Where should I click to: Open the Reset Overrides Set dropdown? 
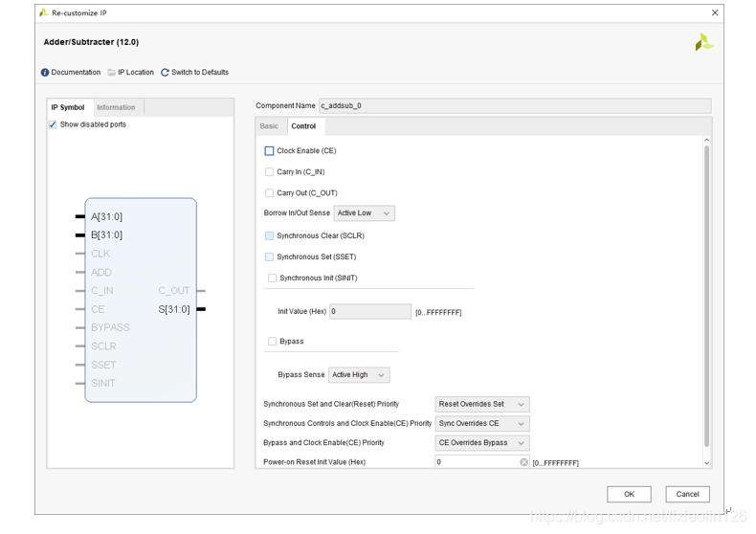482,404
